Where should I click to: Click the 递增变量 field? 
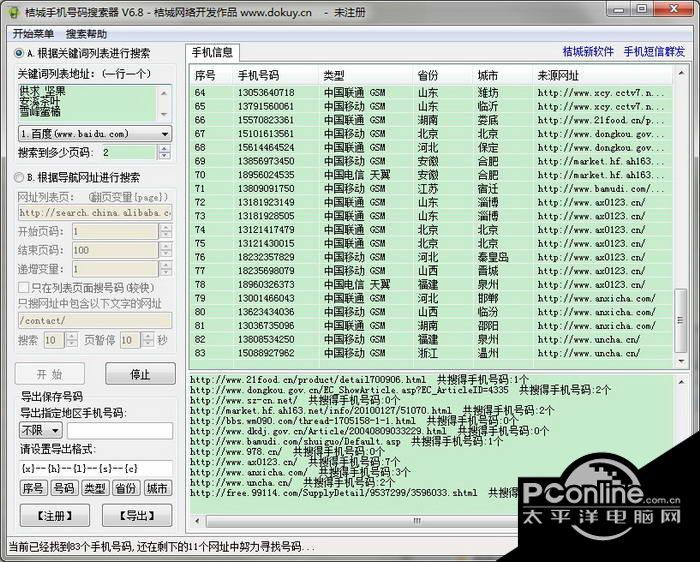point(115,269)
